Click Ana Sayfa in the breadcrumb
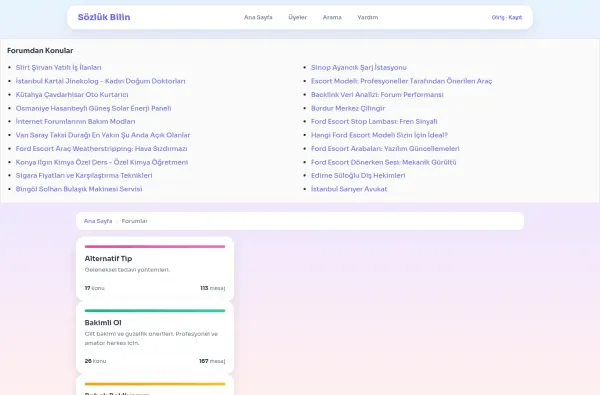 [98, 221]
